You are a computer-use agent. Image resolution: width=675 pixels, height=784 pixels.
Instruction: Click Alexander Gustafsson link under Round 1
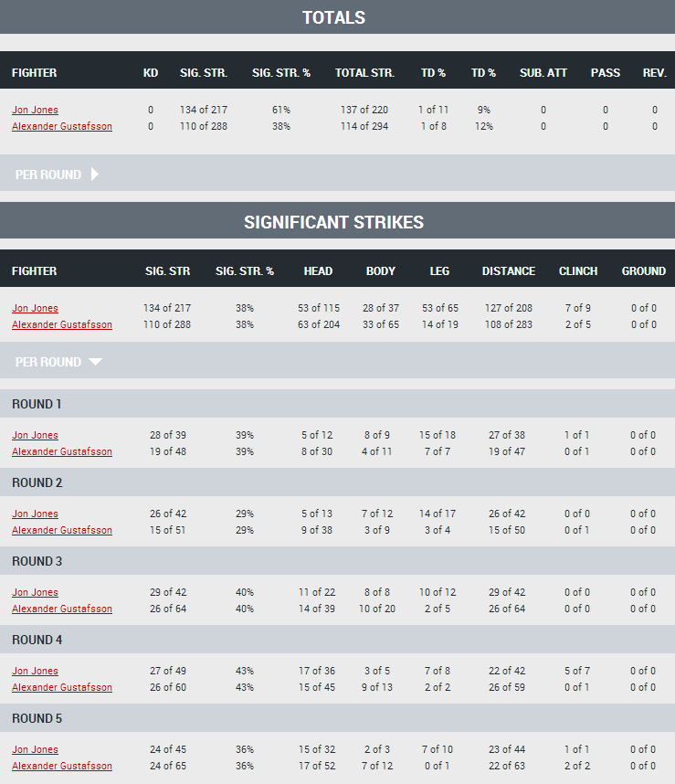(x=62, y=451)
